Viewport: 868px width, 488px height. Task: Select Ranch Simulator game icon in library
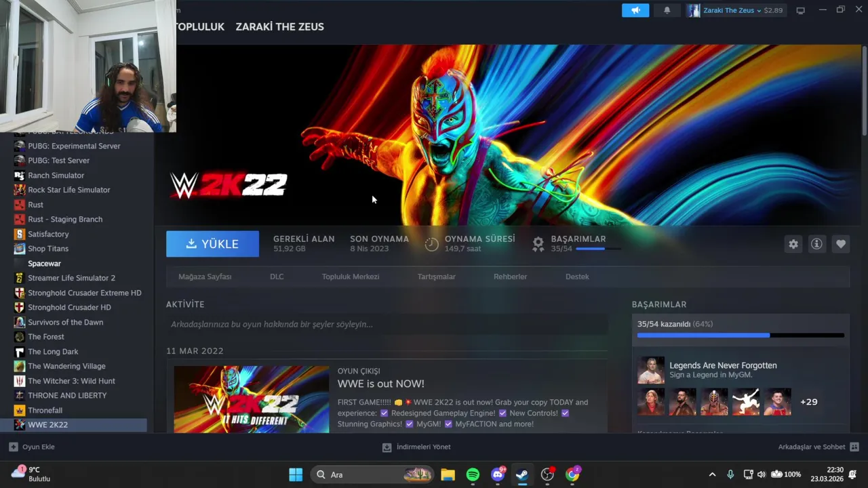(19, 176)
